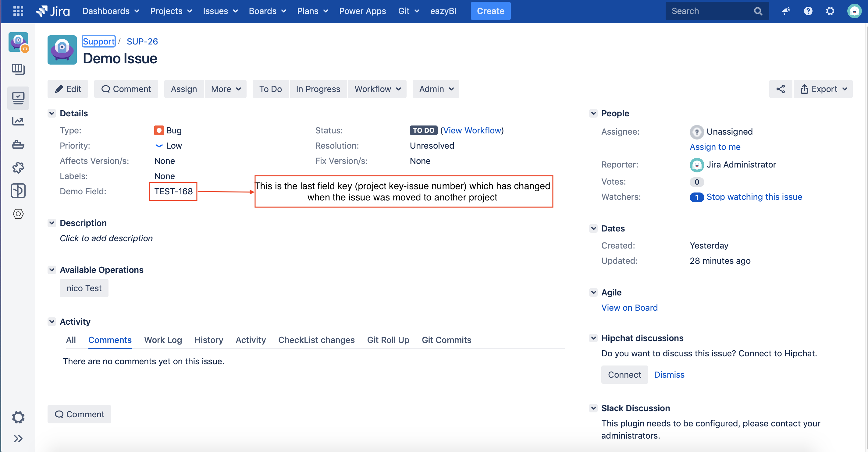Open the Export dropdown
Viewport: 868px width, 452px height.
tap(823, 89)
